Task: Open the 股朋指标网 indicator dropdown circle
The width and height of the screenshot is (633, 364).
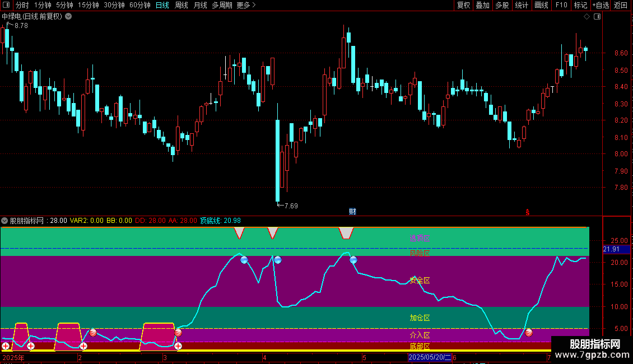Action: click(x=4, y=221)
